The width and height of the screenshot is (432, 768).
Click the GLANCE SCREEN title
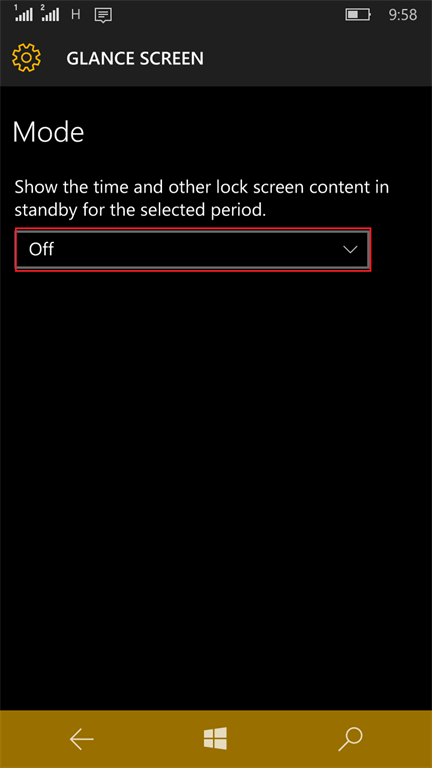tap(135, 59)
